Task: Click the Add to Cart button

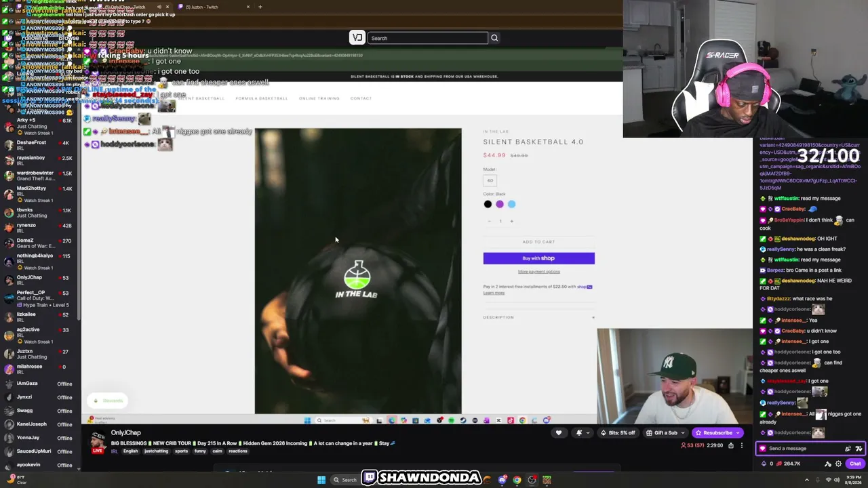Action: point(538,242)
